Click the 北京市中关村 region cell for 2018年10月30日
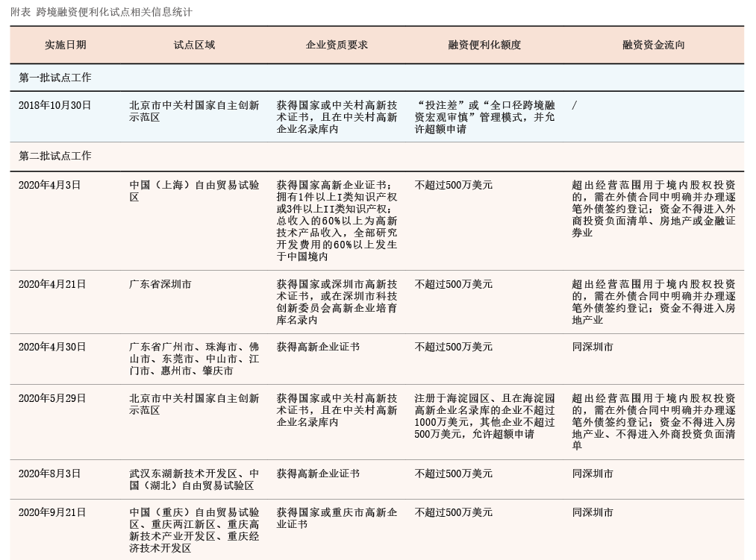Screen dimensions: 756x560 (x=194, y=111)
